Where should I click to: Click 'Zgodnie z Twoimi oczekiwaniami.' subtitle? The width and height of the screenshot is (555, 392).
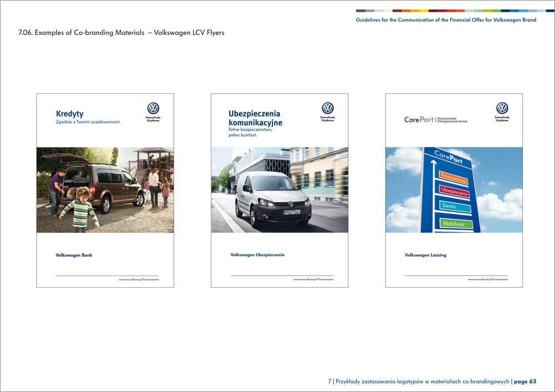coord(88,122)
